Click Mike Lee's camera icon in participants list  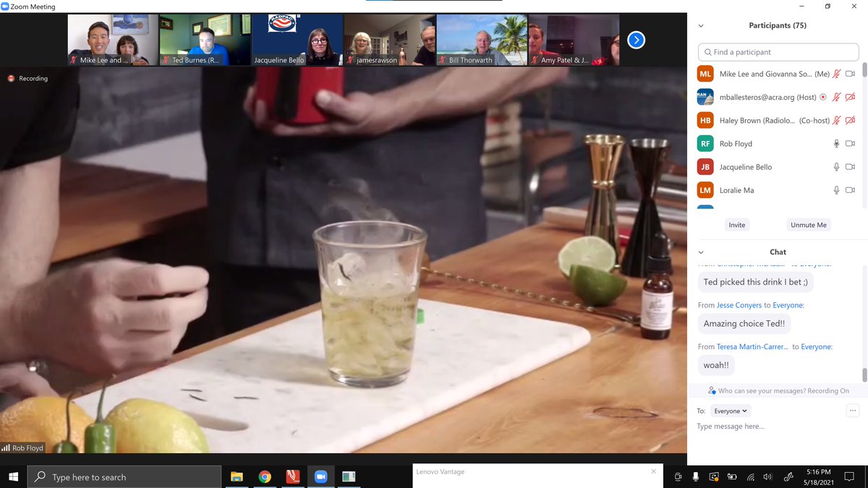(850, 74)
